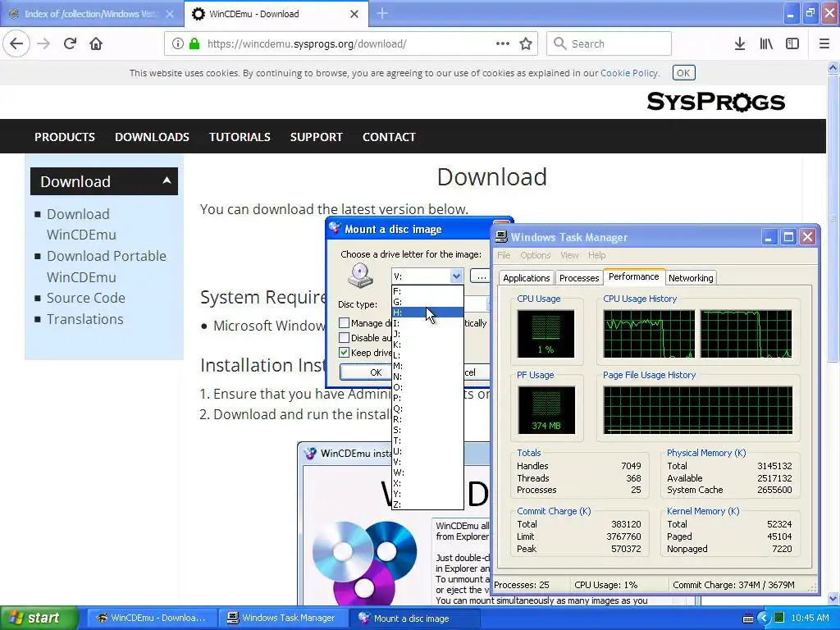Open the Task Manager Options menu
Viewport: 840px width, 630px height.
(x=535, y=255)
